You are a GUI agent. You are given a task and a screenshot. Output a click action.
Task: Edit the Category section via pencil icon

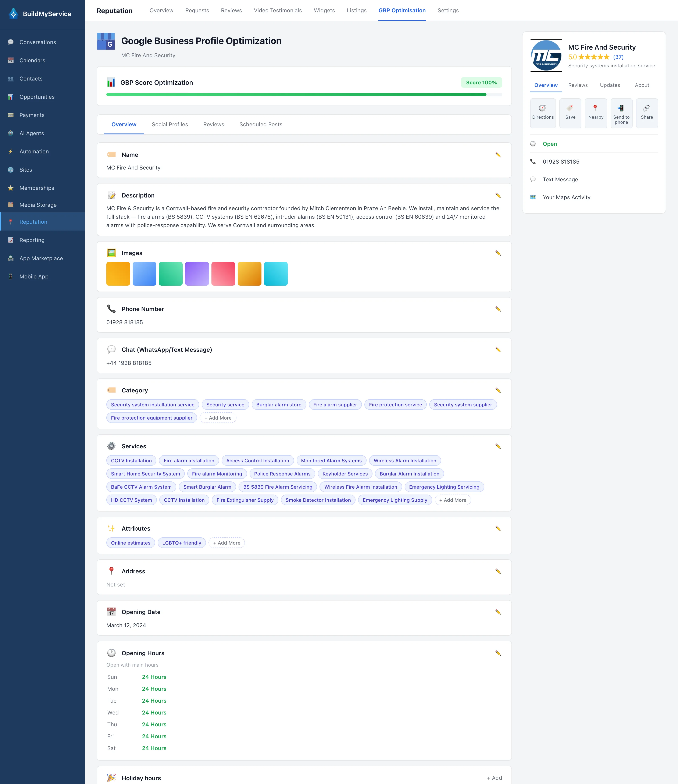498,390
